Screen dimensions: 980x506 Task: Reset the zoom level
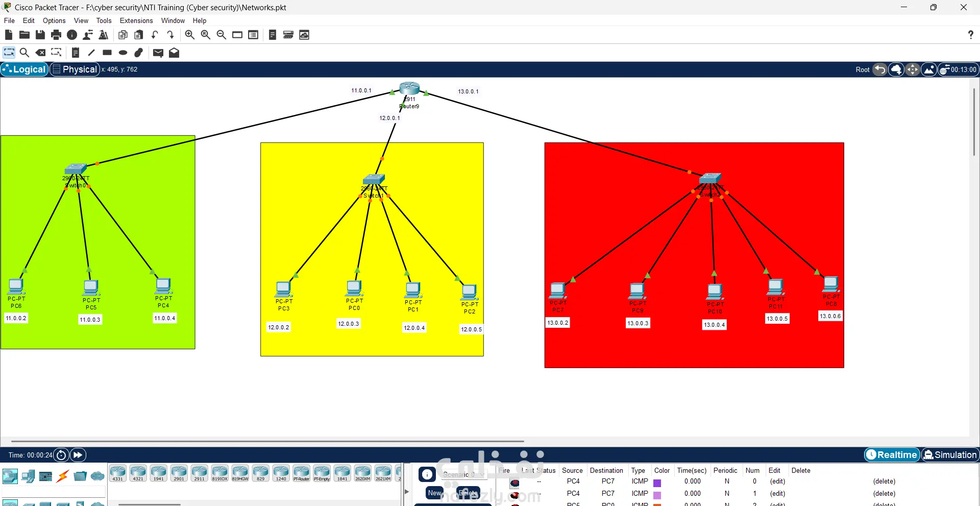pyautogui.click(x=206, y=35)
